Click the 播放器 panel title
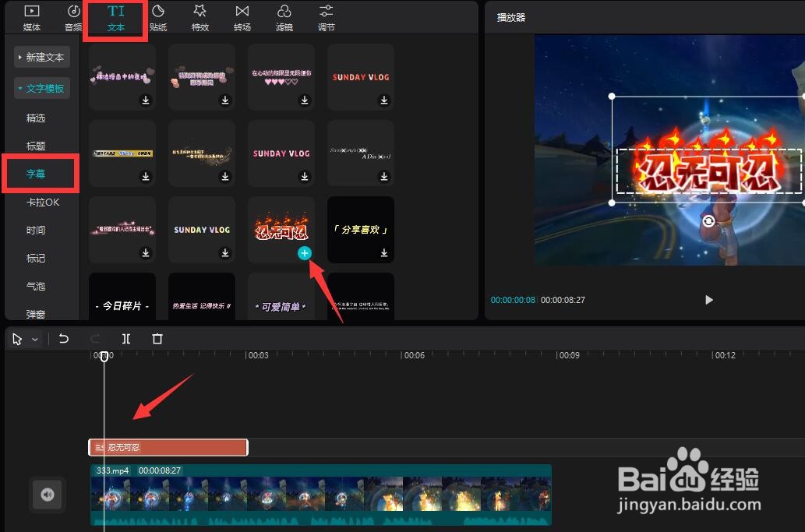 (x=511, y=17)
